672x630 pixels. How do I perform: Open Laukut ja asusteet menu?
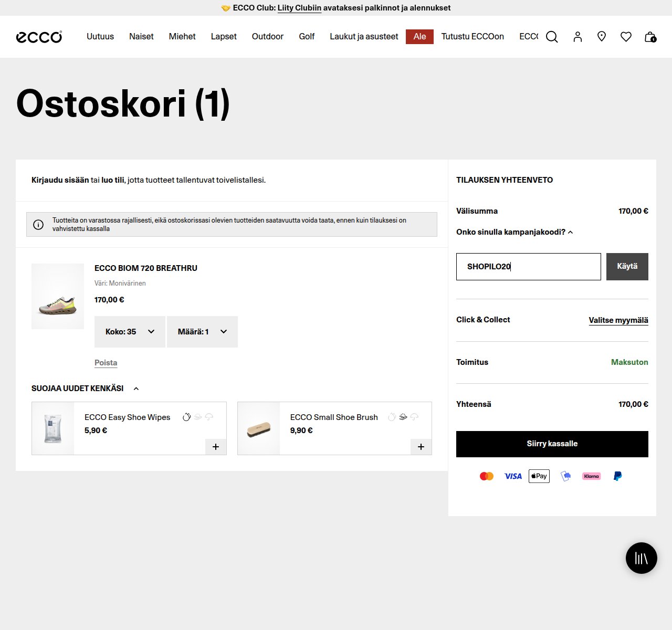click(x=364, y=37)
